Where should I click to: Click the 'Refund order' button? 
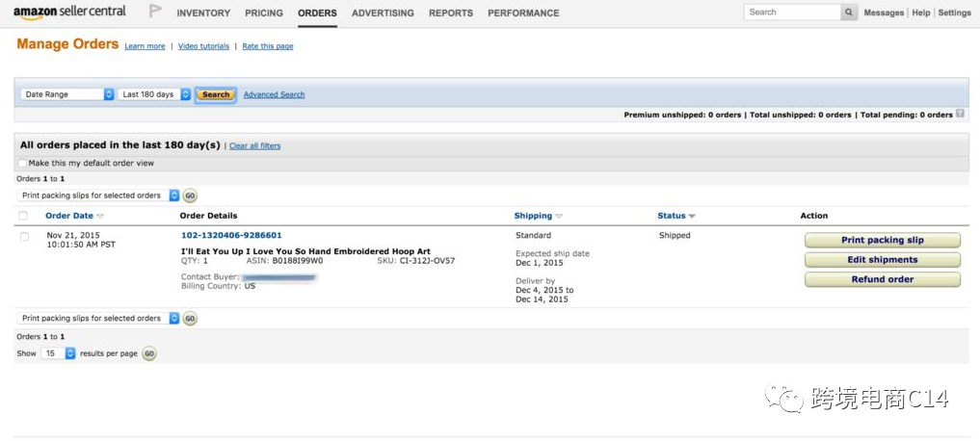tap(882, 279)
